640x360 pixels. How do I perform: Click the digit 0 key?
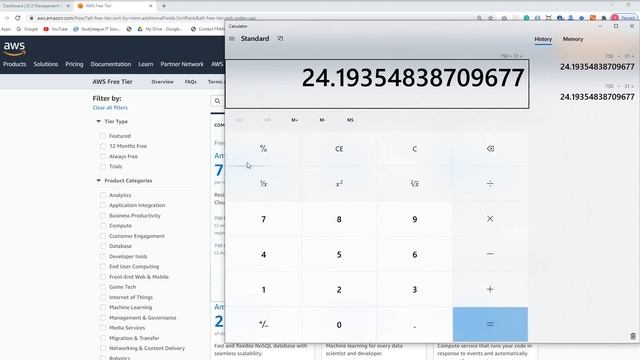339,324
